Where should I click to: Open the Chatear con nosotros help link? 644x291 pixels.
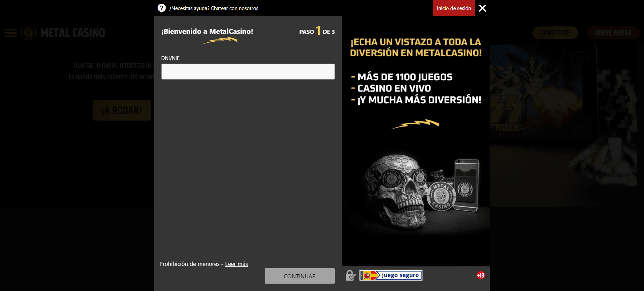click(214, 8)
